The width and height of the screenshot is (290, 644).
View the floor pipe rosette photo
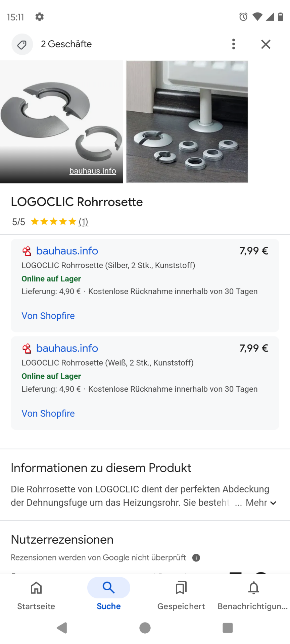click(x=187, y=122)
